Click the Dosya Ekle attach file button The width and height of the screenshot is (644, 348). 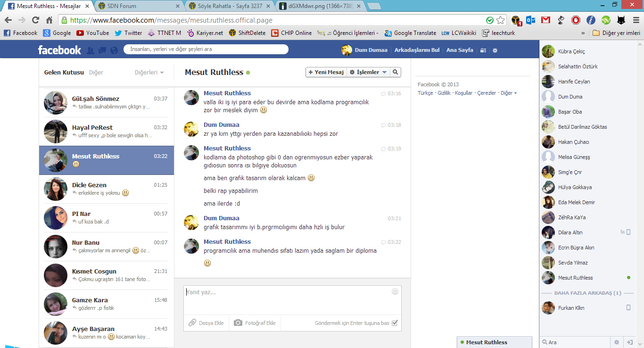(206, 323)
